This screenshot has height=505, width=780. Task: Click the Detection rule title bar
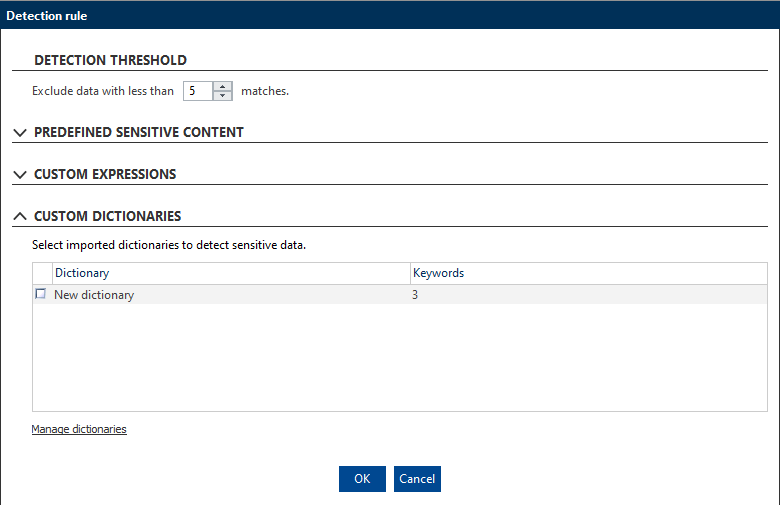coord(390,15)
